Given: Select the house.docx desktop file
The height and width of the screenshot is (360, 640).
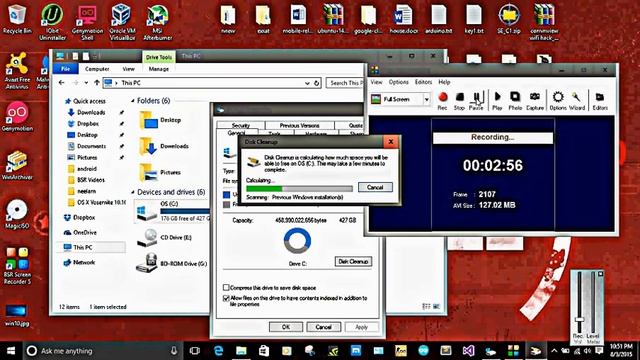Looking at the screenshot, I should coord(404,19).
